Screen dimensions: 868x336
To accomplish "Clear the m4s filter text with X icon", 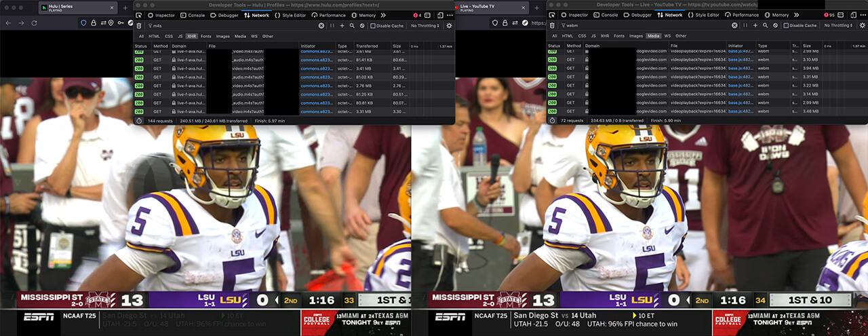I will tap(321, 26).
